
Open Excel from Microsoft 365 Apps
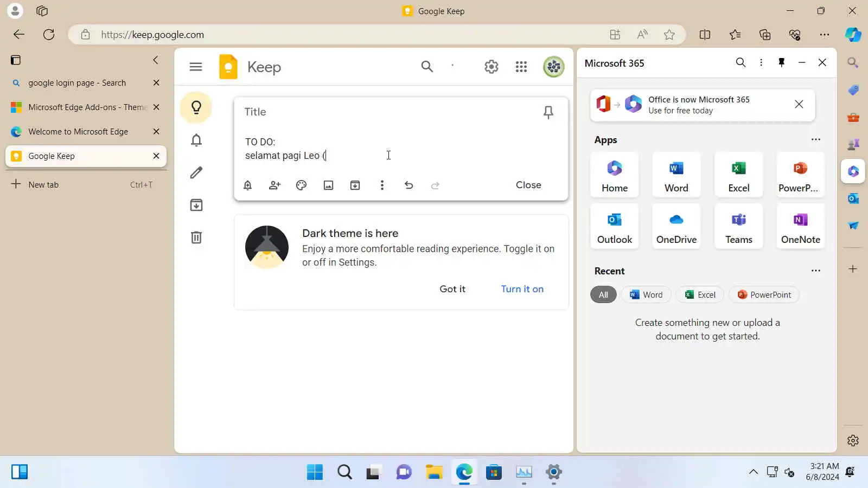coord(739,175)
